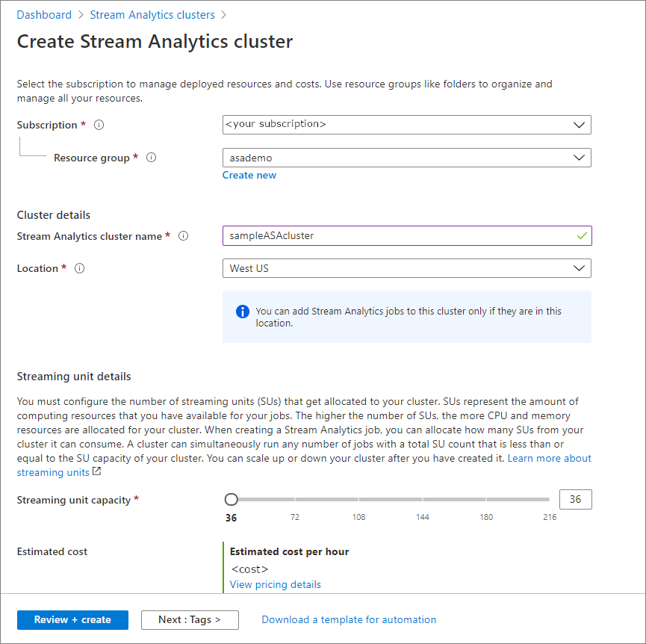
Task: Go to Dashboard in the breadcrumb
Action: (44, 15)
